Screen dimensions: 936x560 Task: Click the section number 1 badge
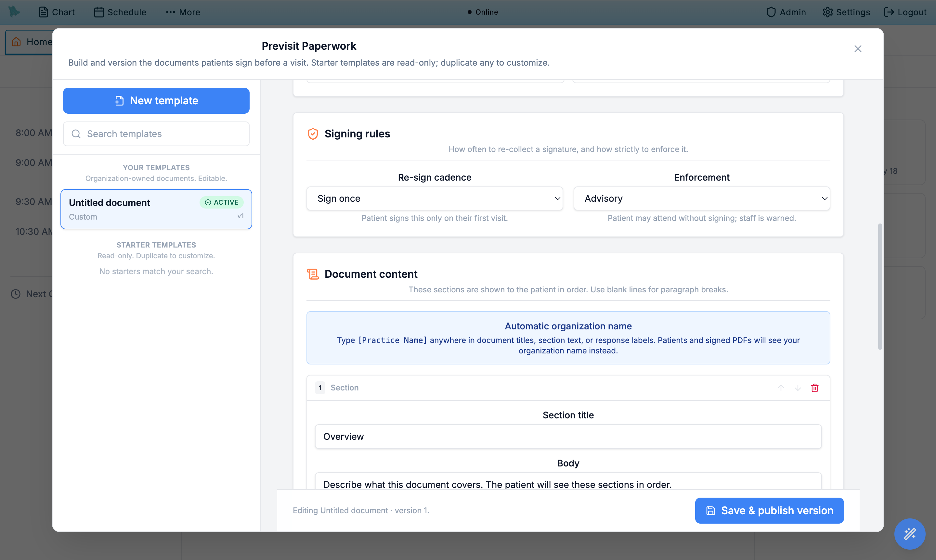[x=320, y=388]
